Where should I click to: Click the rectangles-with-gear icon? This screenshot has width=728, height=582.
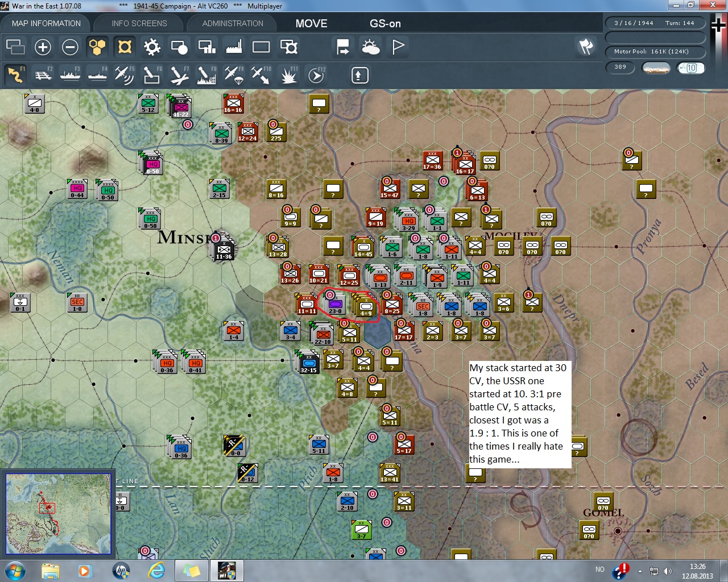click(x=288, y=47)
